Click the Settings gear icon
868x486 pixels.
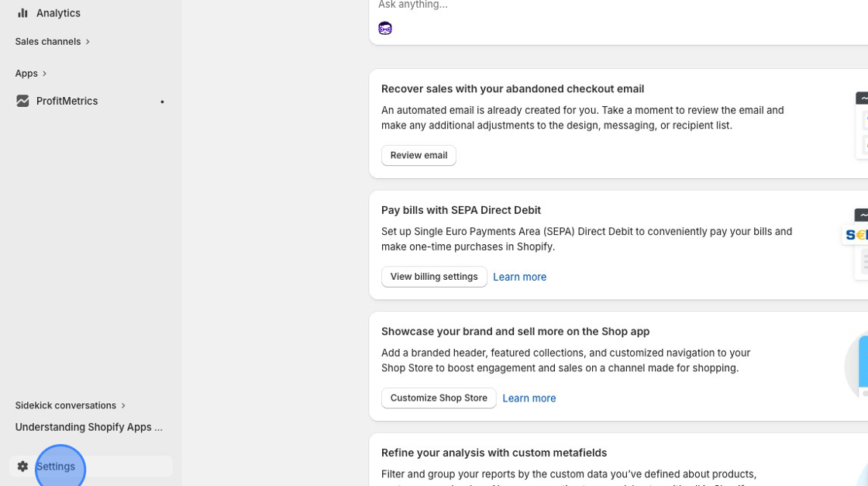22,467
